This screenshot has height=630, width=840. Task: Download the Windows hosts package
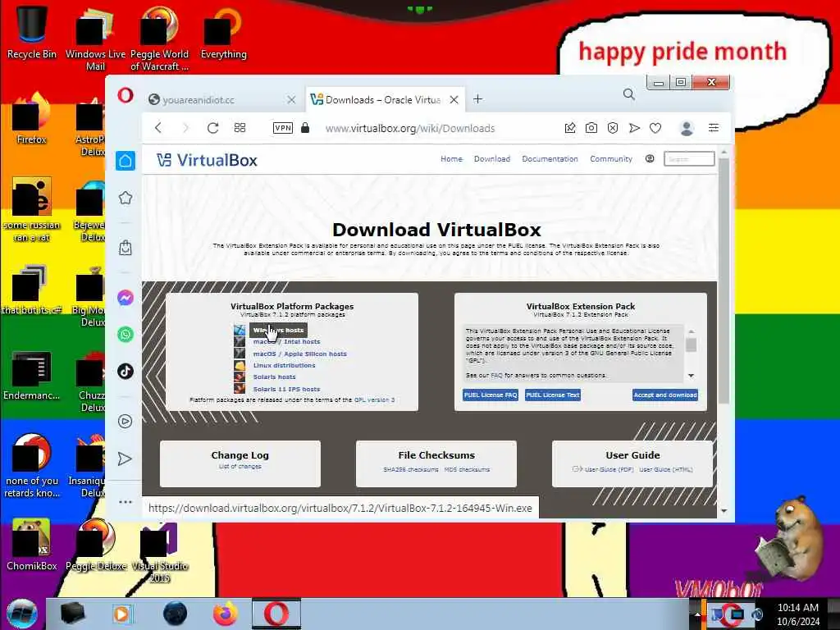tap(279, 330)
